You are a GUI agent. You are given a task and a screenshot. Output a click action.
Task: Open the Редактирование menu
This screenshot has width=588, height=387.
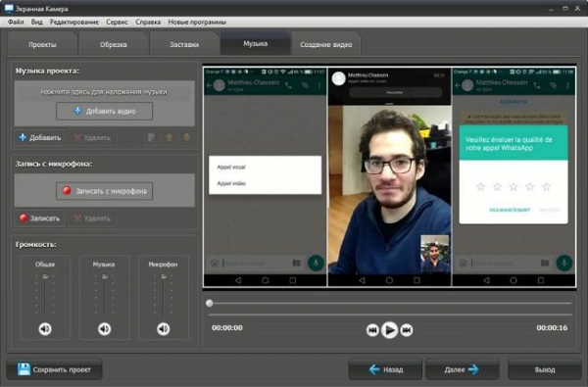pos(74,23)
